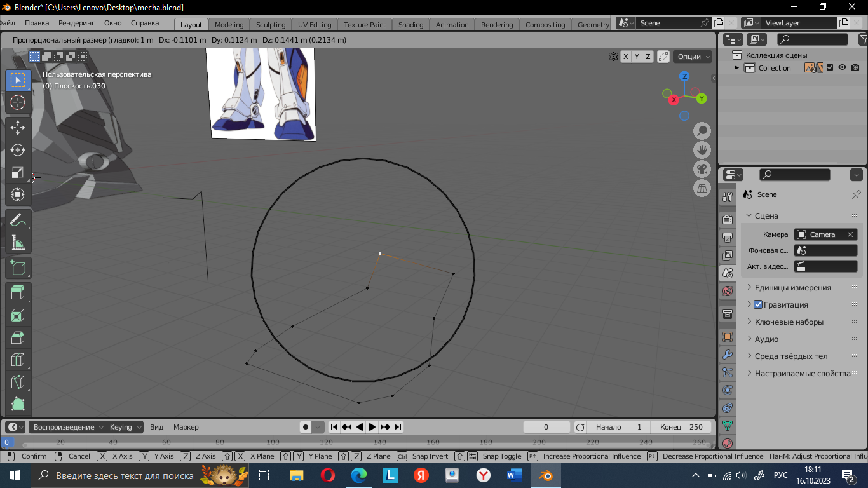
Task: Open the Keying dropdown
Action: tap(125, 427)
